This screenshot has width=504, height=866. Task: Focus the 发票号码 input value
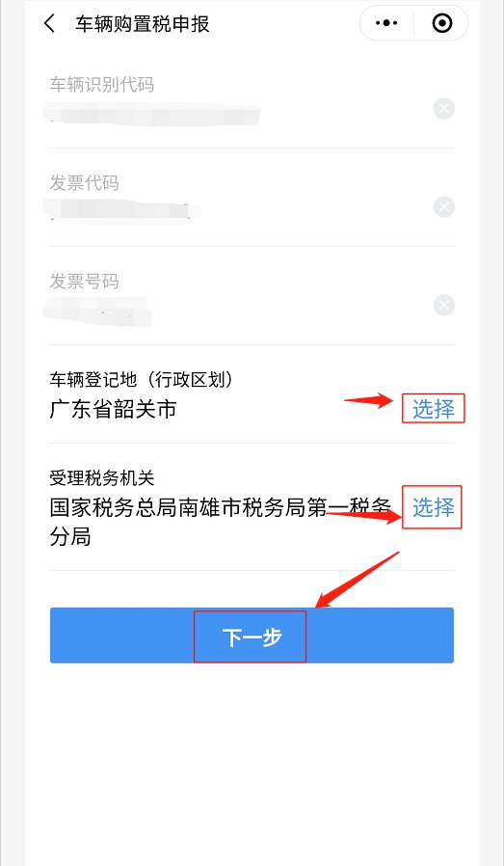97,311
